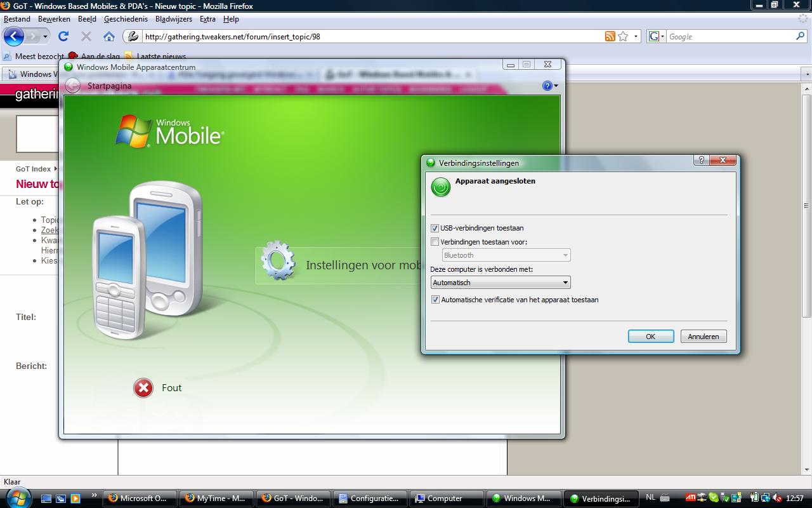The image size is (812, 508).
Task: Go to the Firefox home page icon
Action: coord(109,36)
